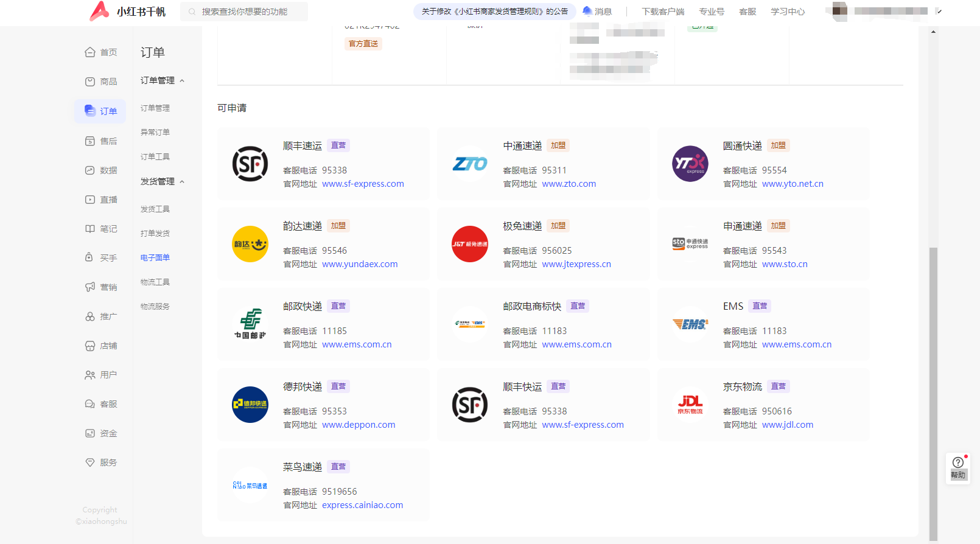Open www.yto.net.cn website link

click(x=793, y=184)
